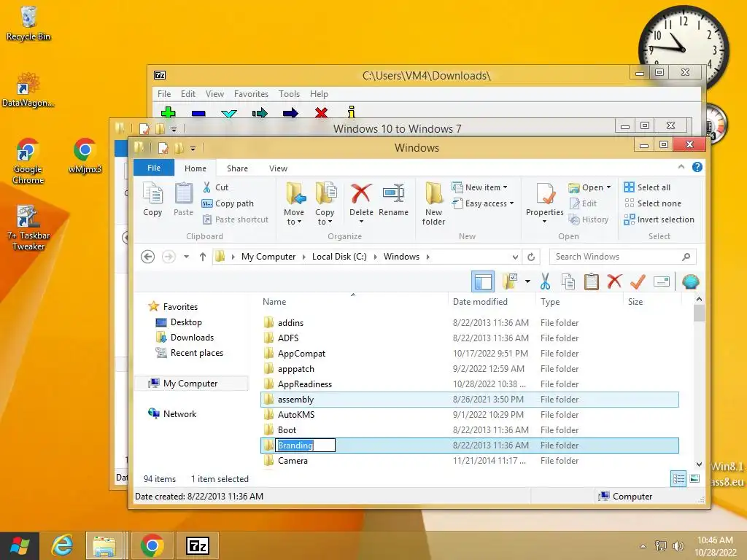The height and width of the screenshot is (560, 747).
Task: Click Paste shortcut in the ribbon
Action: 236,219
